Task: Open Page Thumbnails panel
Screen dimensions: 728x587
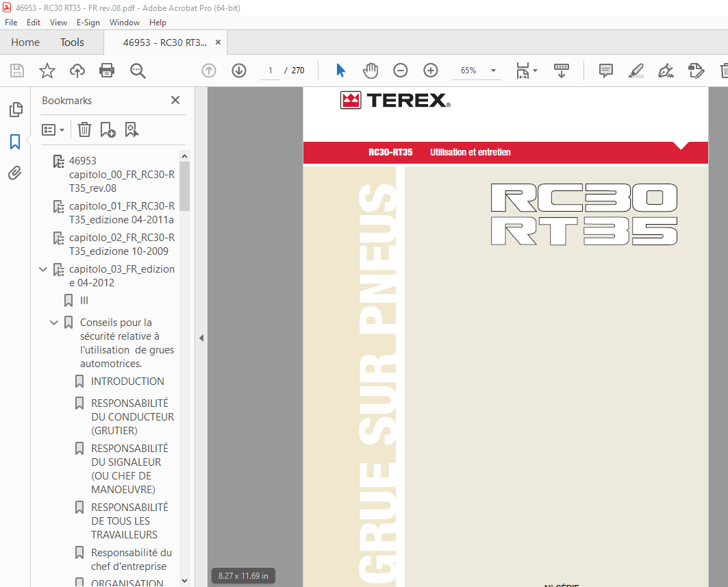Action: 15,110
